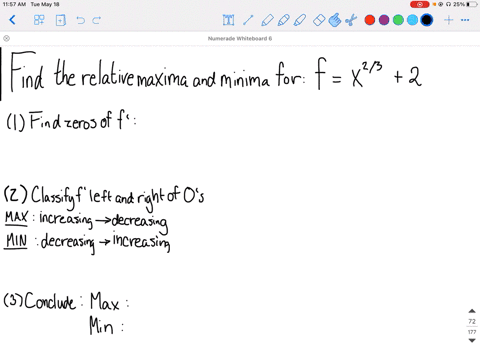Tap the date Tue May 18

click(45, 4)
